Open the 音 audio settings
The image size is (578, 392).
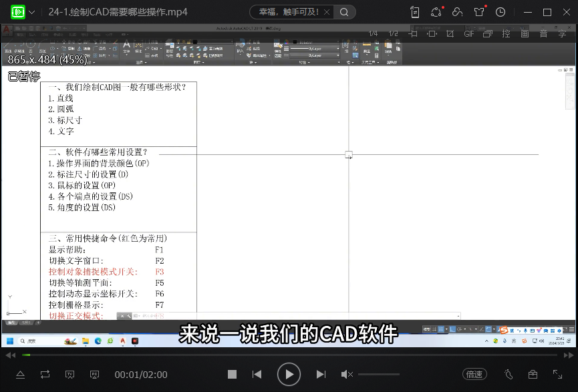point(543,33)
